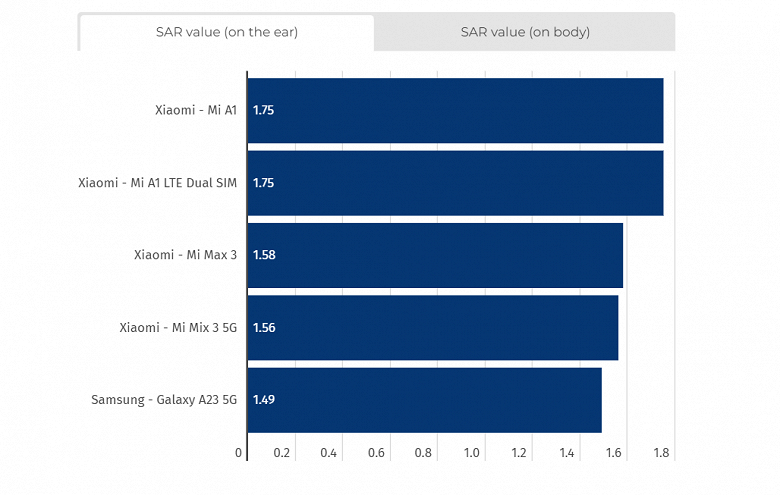Viewport: 780px width, 495px height.
Task: Click the 0.6 tick label on x-axis
Action: (x=377, y=453)
